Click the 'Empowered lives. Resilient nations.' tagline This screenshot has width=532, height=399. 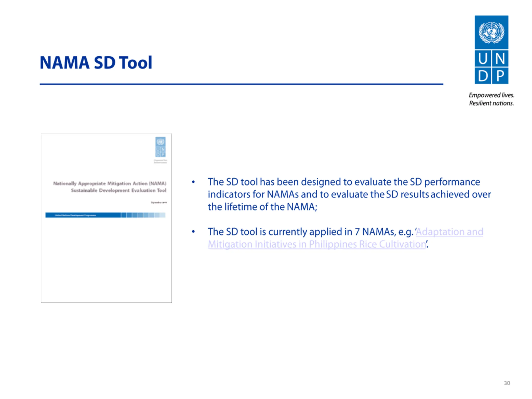[x=491, y=99]
